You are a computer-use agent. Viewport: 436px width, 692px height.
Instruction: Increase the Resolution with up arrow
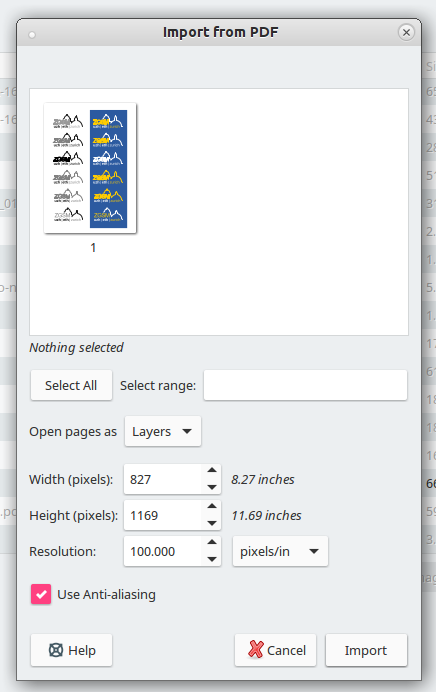(x=212, y=543)
